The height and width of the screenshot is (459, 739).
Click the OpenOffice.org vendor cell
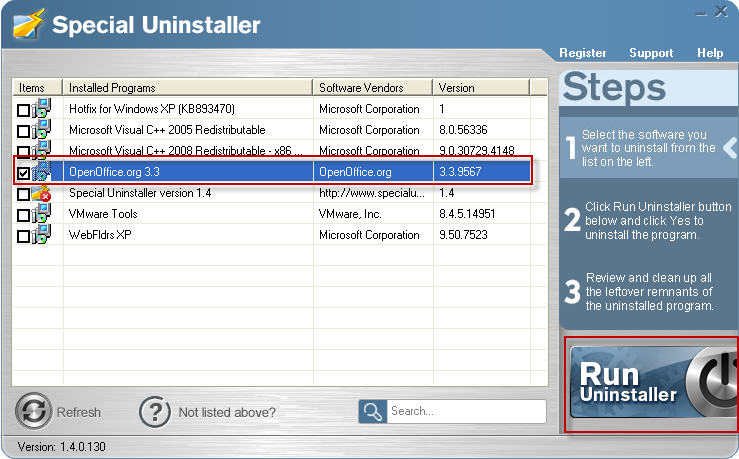(x=355, y=172)
